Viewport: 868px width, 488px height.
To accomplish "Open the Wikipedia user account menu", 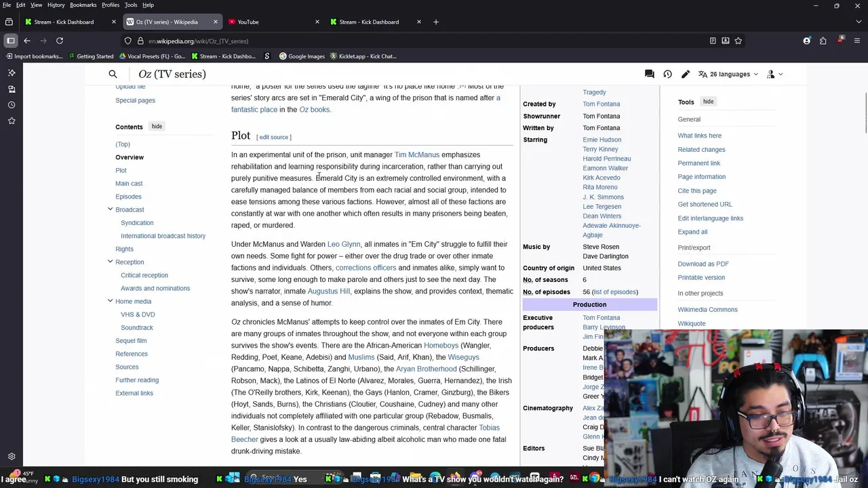I will click(774, 74).
